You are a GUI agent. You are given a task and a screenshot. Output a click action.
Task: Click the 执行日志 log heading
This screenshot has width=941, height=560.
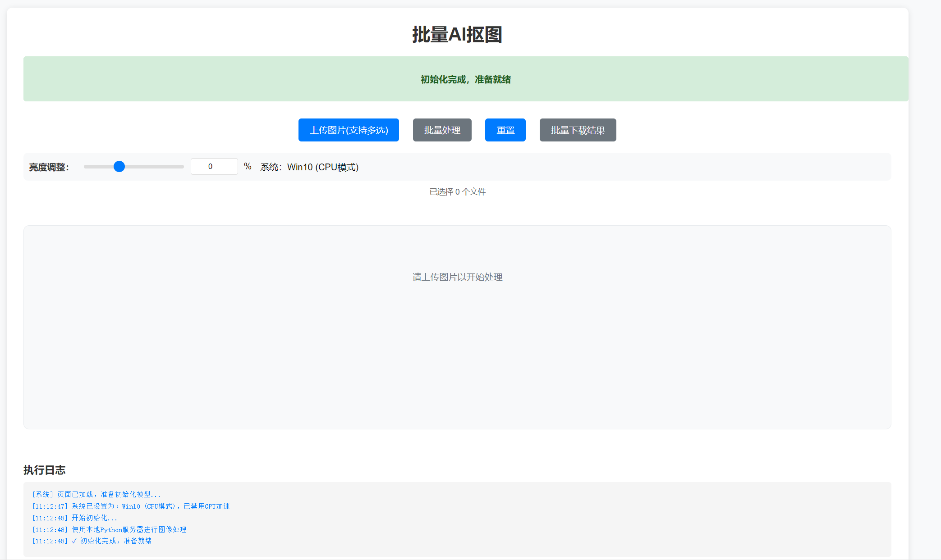(x=44, y=470)
